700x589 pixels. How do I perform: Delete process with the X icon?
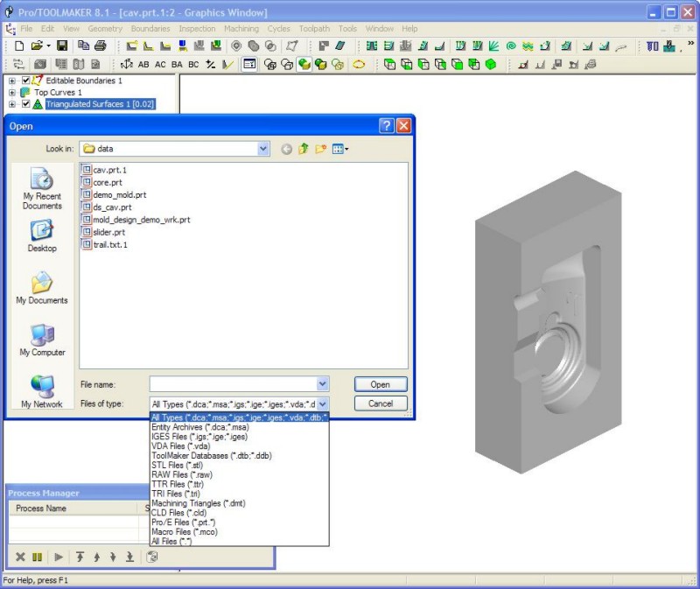20,557
